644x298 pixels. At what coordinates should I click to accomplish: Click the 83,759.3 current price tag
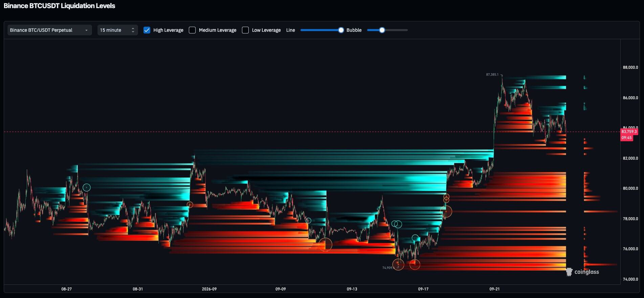[629, 132]
